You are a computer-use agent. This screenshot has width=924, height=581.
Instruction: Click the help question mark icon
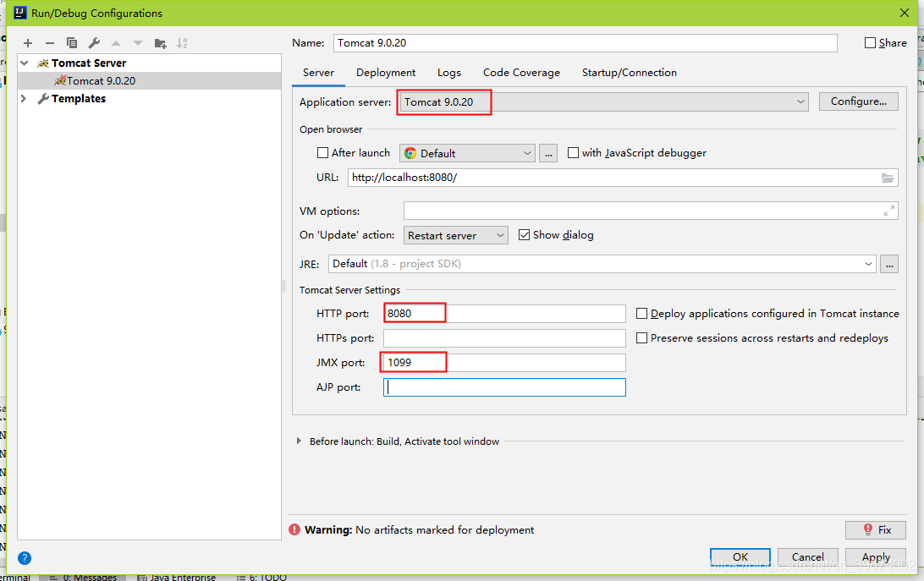coord(25,558)
